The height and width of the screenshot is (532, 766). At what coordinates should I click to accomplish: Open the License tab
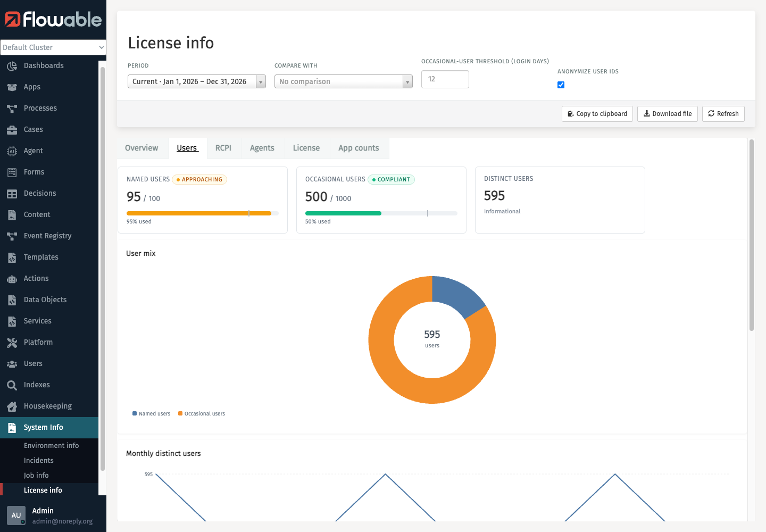[x=306, y=148]
